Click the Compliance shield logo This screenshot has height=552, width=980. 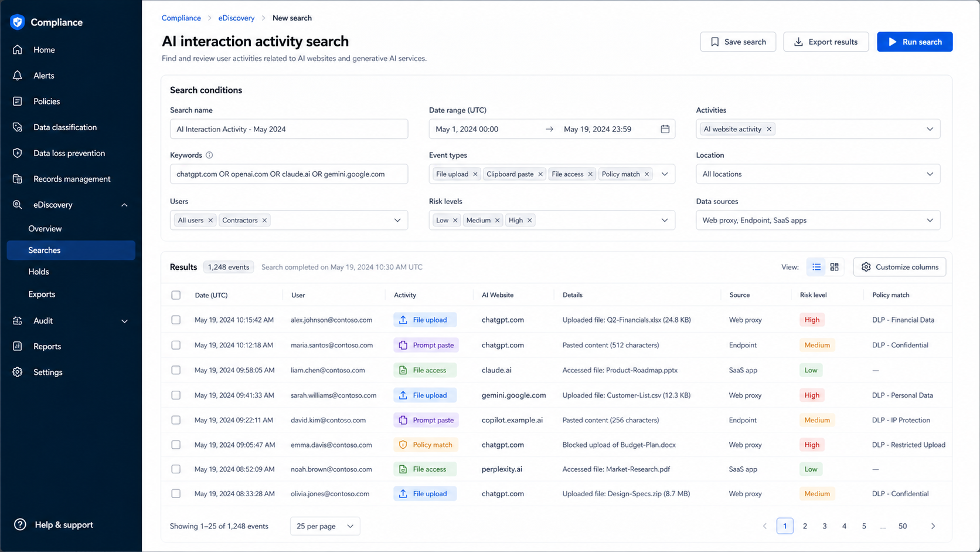(x=17, y=22)
